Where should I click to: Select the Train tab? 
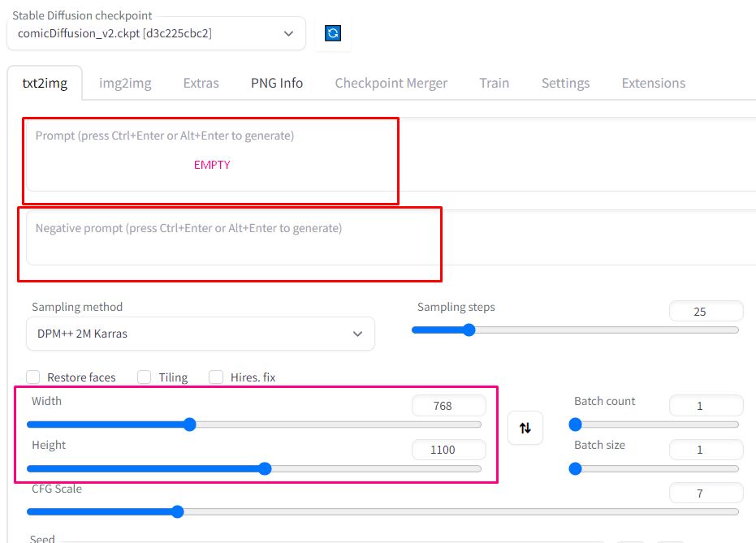click(495, 83)
